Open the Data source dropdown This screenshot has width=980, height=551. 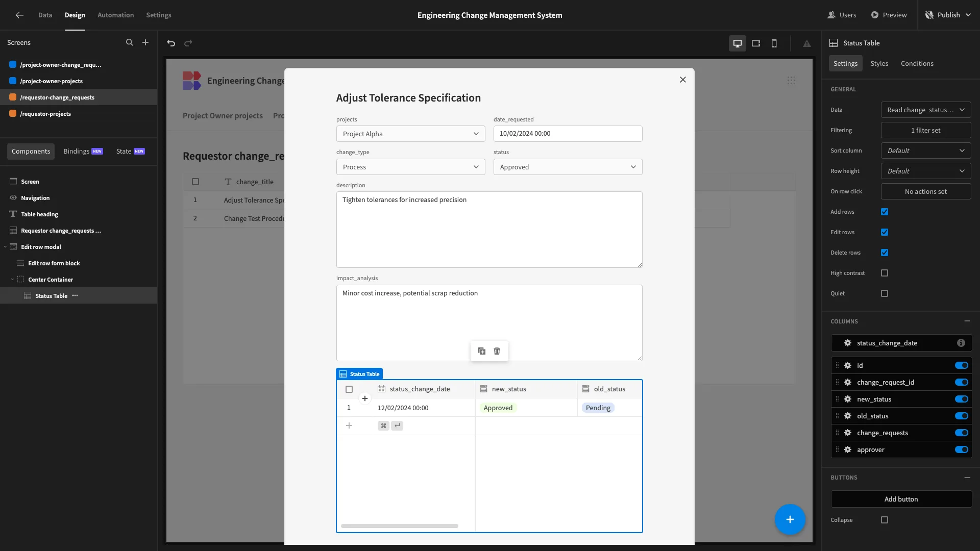tap(926, 110)
